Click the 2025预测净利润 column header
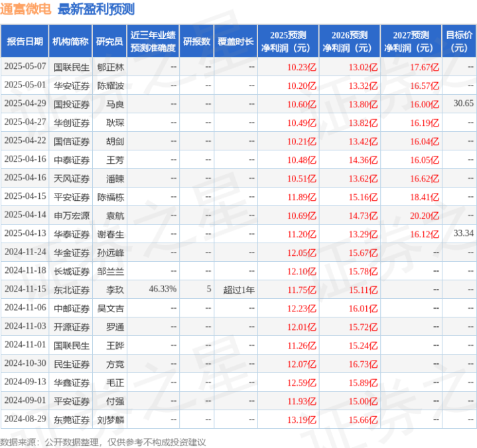The image size is (477, 448). pos(288,41)
